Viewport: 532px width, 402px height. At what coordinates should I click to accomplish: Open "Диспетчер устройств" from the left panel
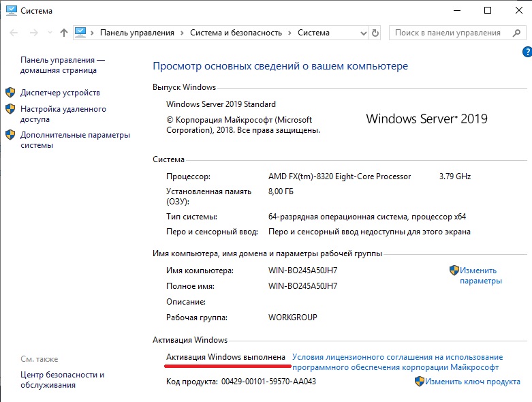coord(60,93)
